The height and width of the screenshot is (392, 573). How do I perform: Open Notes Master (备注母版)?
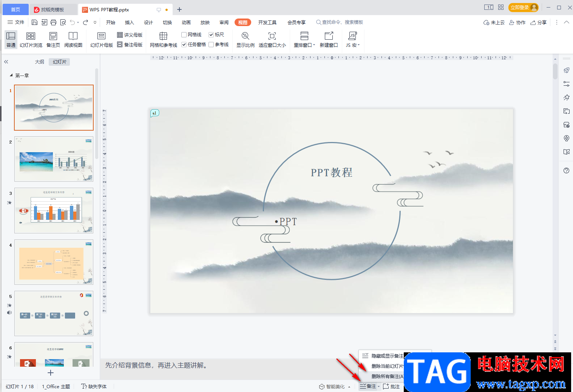point(130,45)
